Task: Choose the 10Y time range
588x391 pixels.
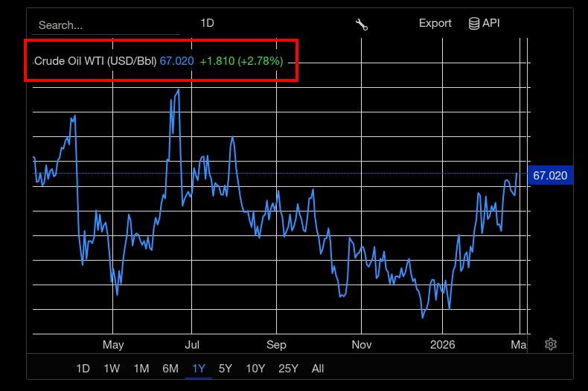Action: [255, 369]
